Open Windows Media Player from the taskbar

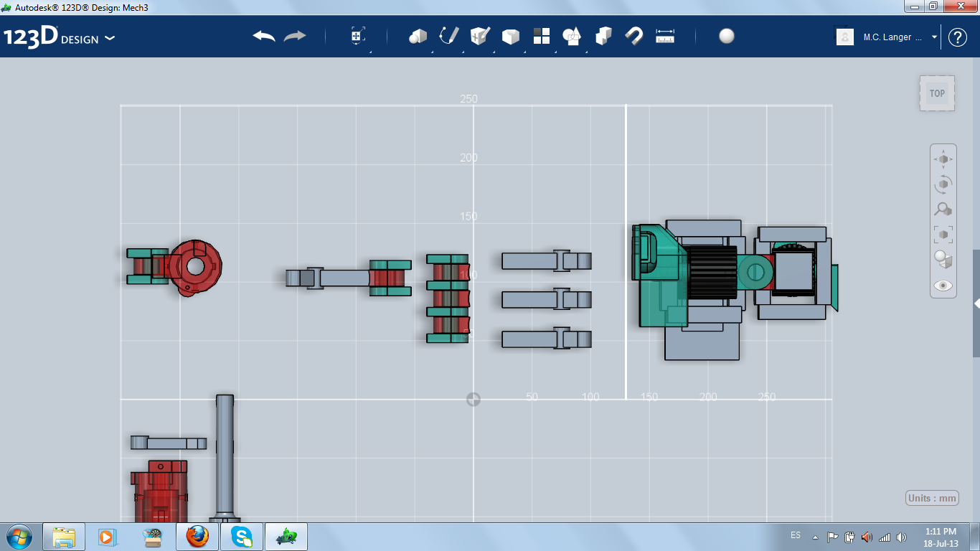pos(107,537)
